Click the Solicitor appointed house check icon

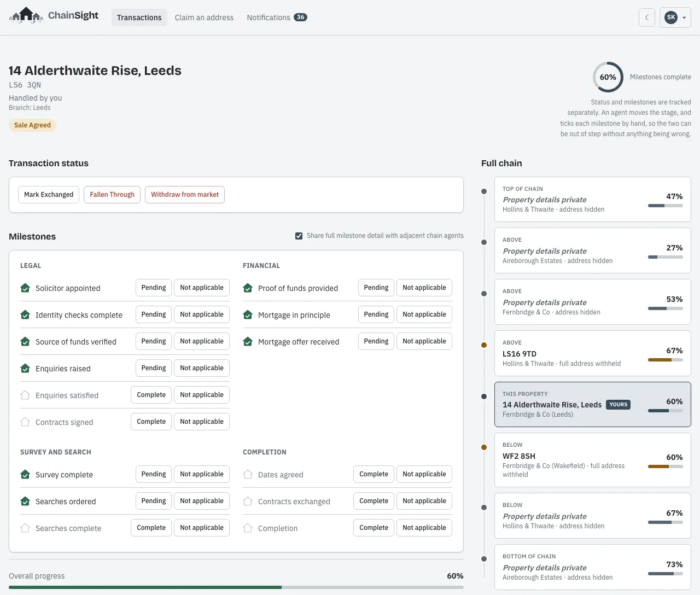[25, 288]
